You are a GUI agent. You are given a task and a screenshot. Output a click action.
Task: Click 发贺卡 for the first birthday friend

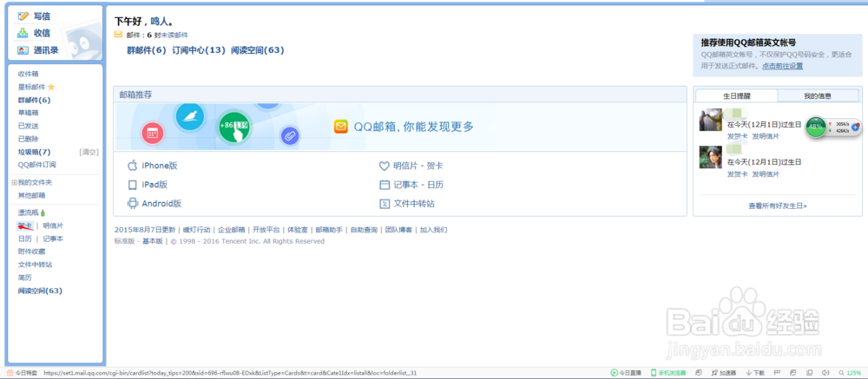(x=737, y=136)
